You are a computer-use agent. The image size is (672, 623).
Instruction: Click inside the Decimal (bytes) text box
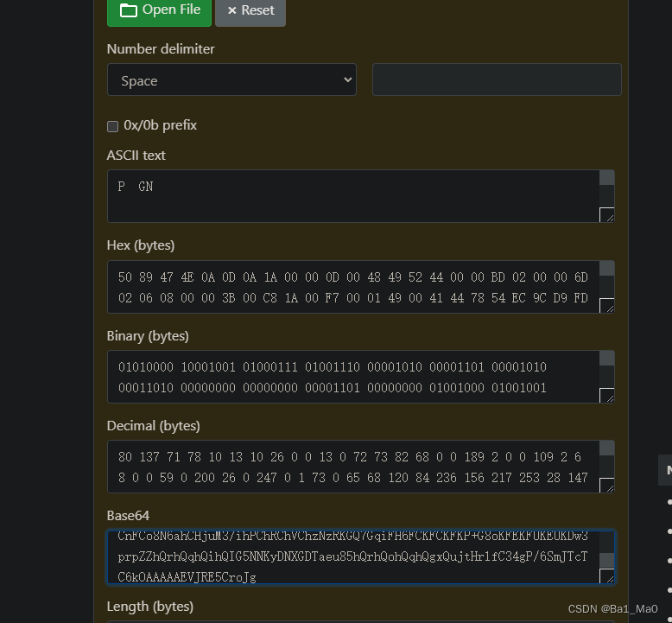point(353,467)
